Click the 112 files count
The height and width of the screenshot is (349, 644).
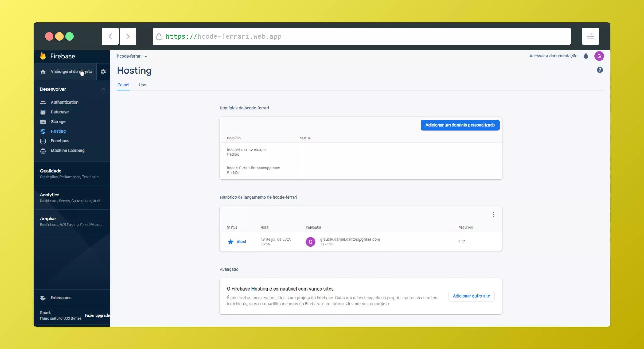[462, 242]
